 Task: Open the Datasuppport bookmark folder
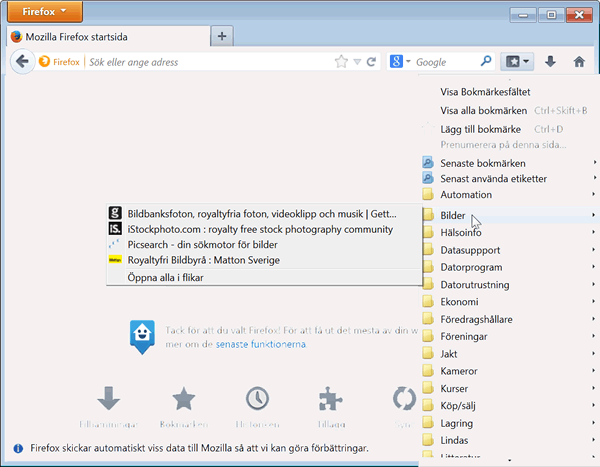(x=509, y=250)
